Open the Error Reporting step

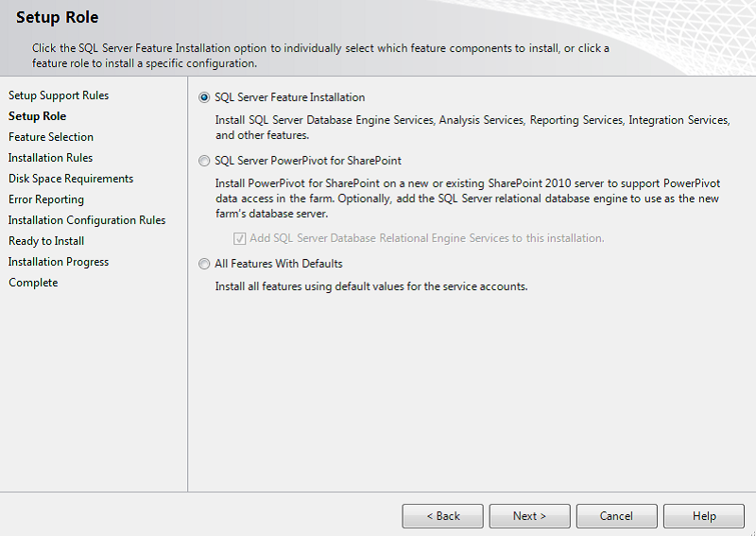(45, 199)
